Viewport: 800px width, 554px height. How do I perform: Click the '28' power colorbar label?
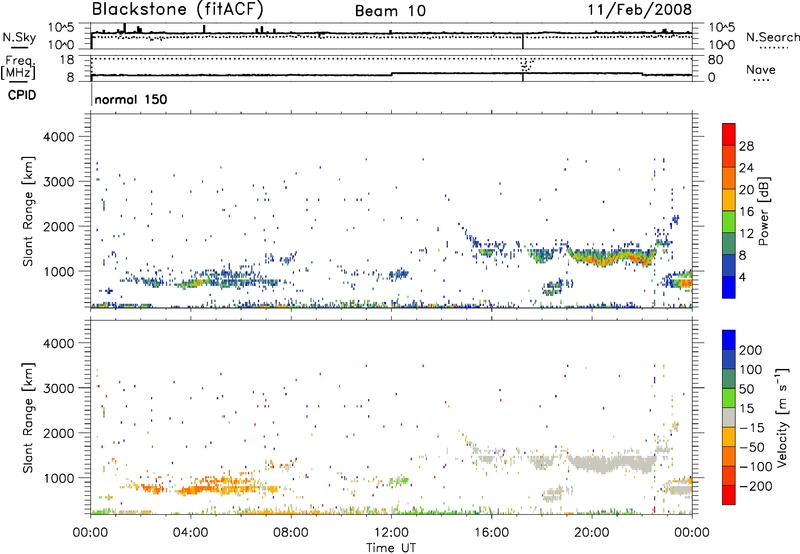746,146
